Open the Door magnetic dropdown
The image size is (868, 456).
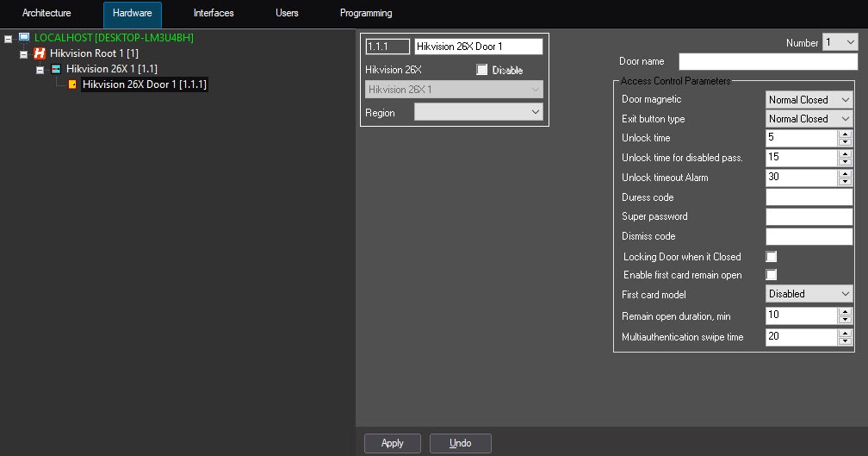click(809, 100)
